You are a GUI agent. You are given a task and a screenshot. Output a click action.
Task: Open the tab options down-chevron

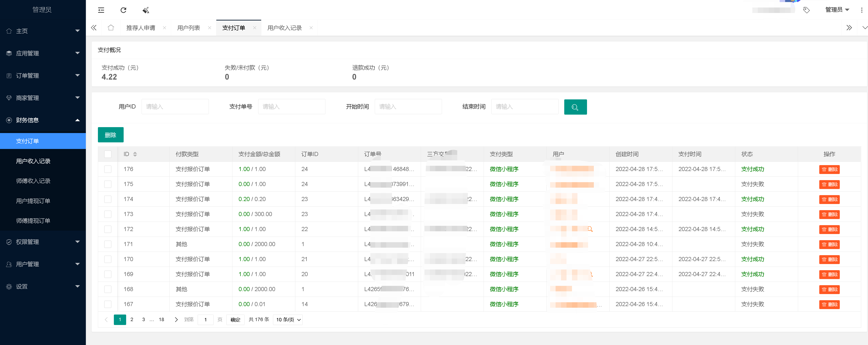865,28
